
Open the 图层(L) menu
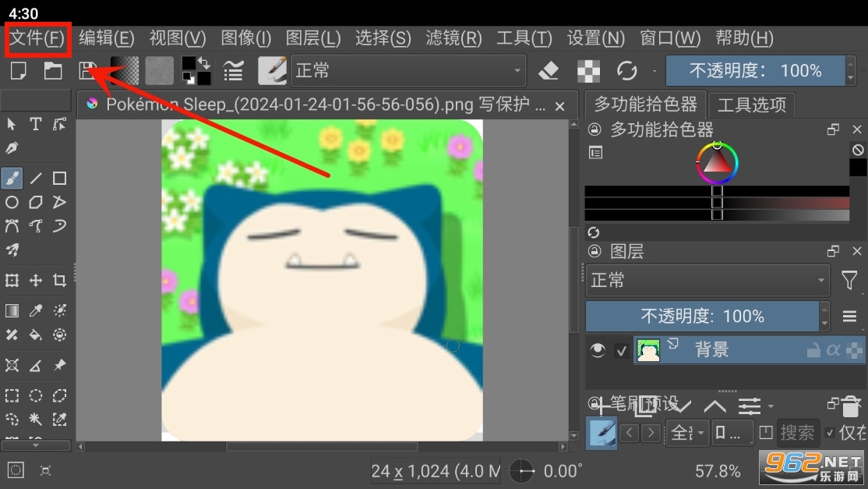pyautogui.click(x=312, y=38)
